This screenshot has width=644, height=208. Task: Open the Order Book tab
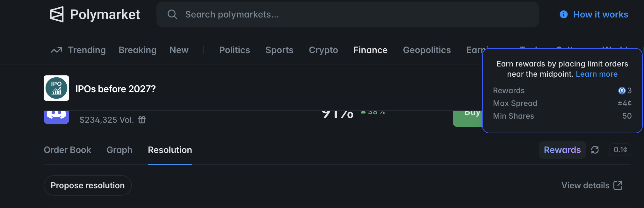pos(67,149)
